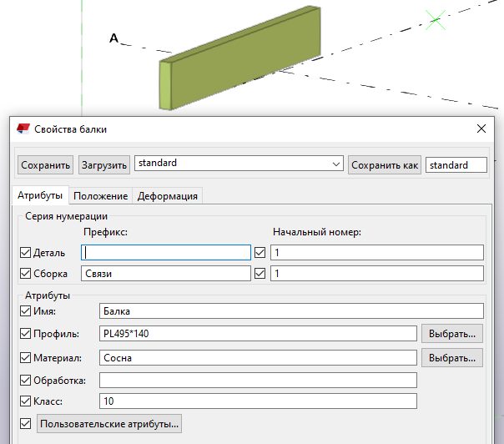Screen dimensions: 504x444
Task: Click the Профиль field with PL495*140
Action: 258,334
